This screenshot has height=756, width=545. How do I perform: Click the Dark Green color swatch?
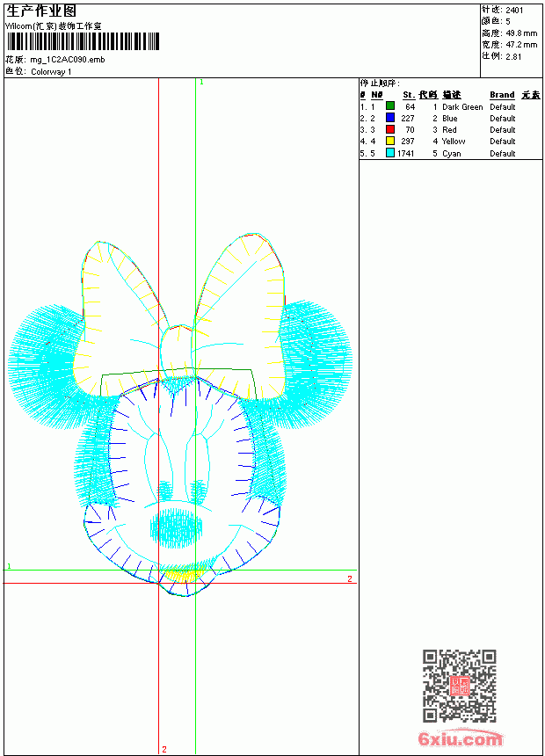390,106
